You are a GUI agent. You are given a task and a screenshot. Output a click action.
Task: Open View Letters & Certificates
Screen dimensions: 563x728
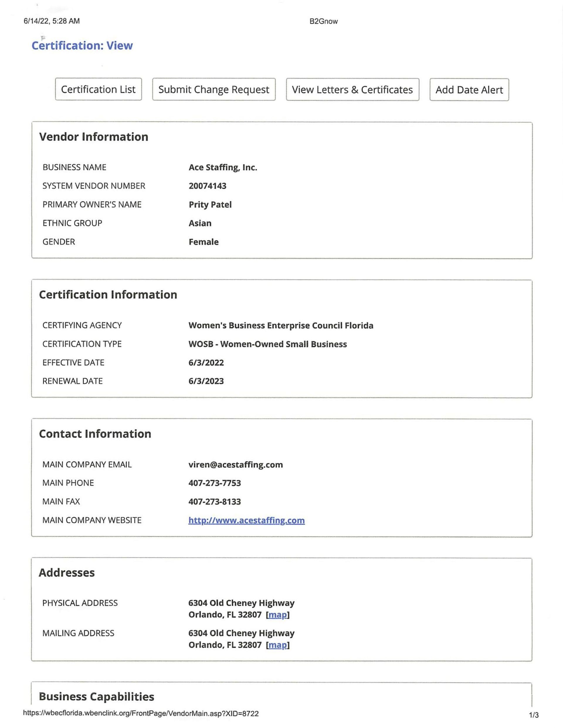[x=352, y=89]
